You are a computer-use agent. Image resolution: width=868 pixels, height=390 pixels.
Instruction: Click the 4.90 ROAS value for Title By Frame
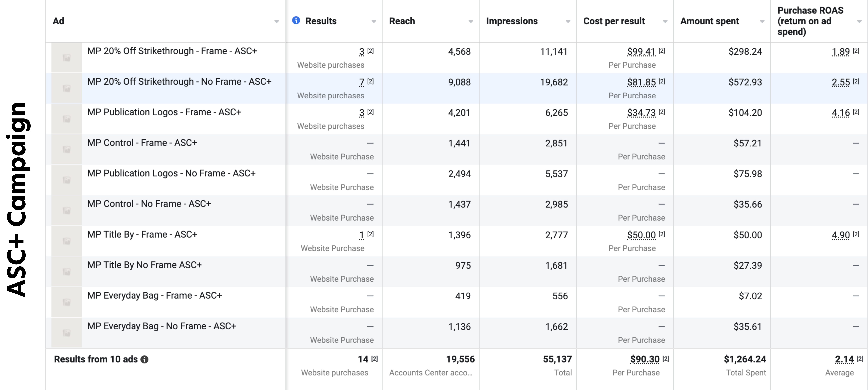click(841, 235)
